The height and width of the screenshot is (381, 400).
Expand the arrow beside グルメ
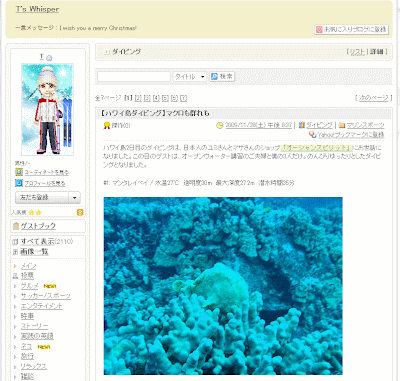coord(15,286)
